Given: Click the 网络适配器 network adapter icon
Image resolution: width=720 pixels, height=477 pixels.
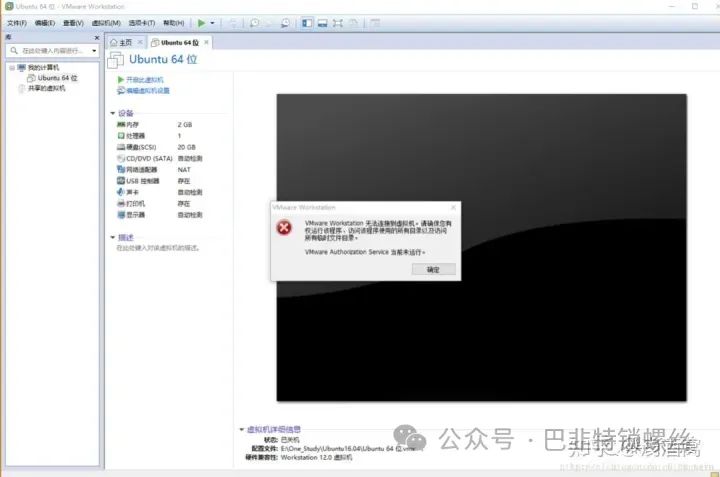Looking at the screenshot, I should tap(121, 169).
